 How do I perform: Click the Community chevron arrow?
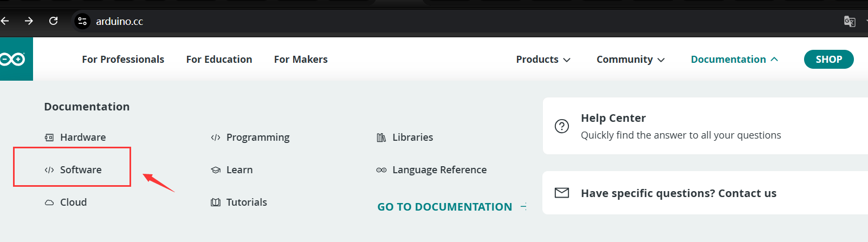(x=661, y=60)
